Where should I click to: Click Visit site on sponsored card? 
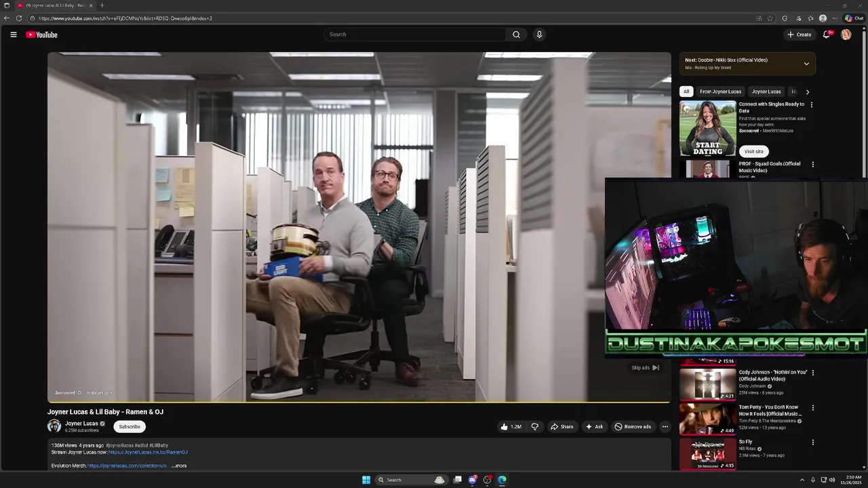click(x=753, y=151)
